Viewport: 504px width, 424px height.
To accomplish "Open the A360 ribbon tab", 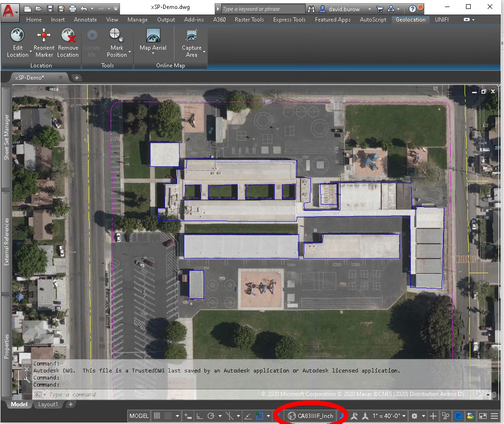I will (x=219, y=20).
